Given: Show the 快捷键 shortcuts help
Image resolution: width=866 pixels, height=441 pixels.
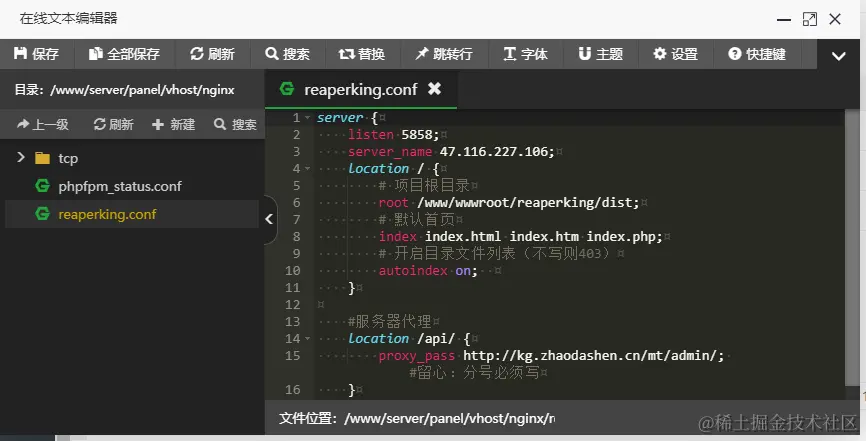Looking at the screenshot, I should pyautogui.click(x=757, y=54).
